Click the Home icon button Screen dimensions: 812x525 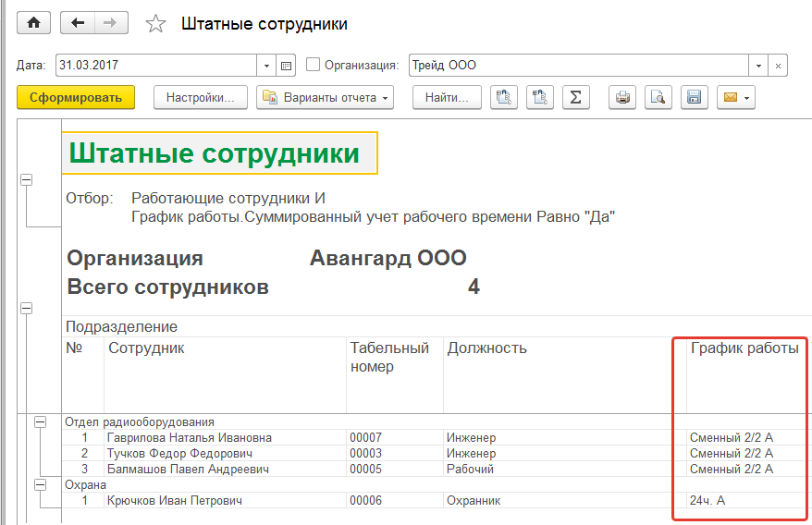pyautogui.click(x=33, y=24)
